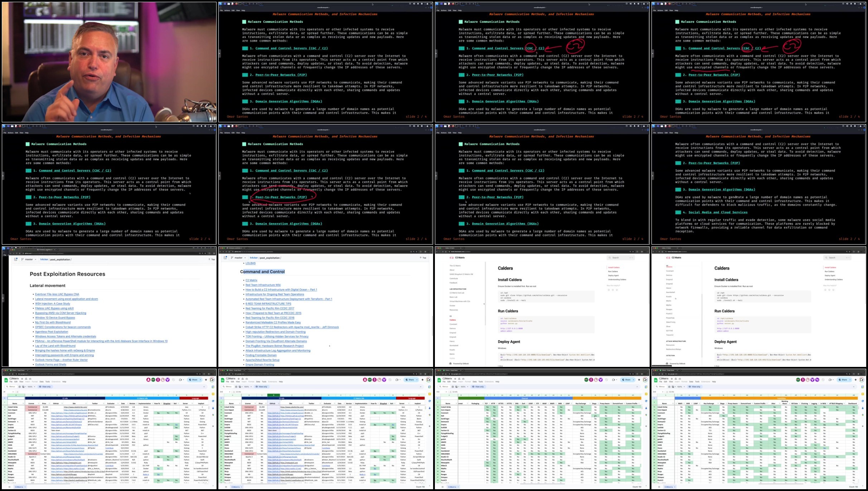Image resolution: width=868 pixels, height=491 pixels.
Task: Open 'Red Team Infrastructure Wiki' link
Action: click(x=263, y=285)
